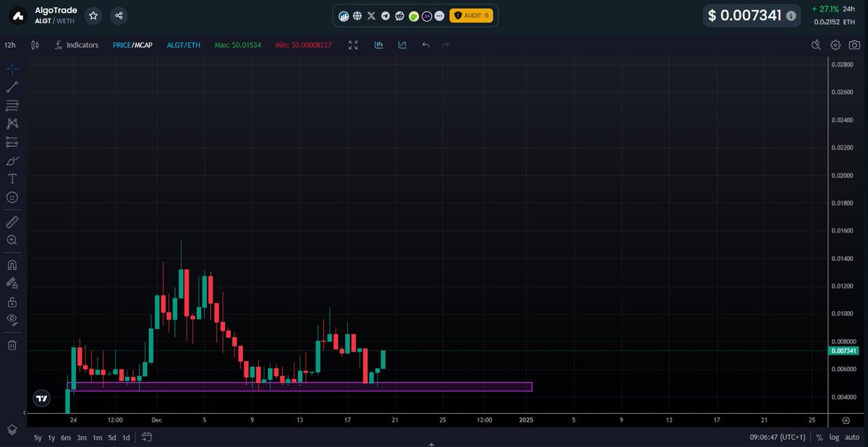The image size is (868, 447).
Task: Expand the bottom panel arrow
Action: pos(431,444)
